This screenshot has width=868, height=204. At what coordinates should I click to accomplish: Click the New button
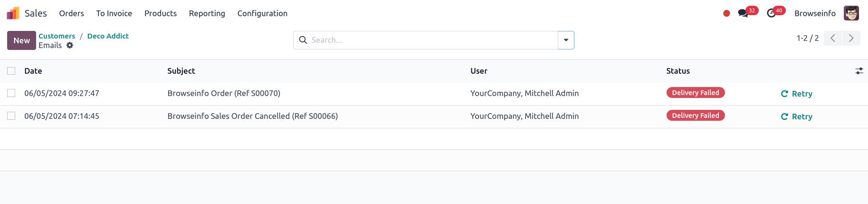coord(21,40)
